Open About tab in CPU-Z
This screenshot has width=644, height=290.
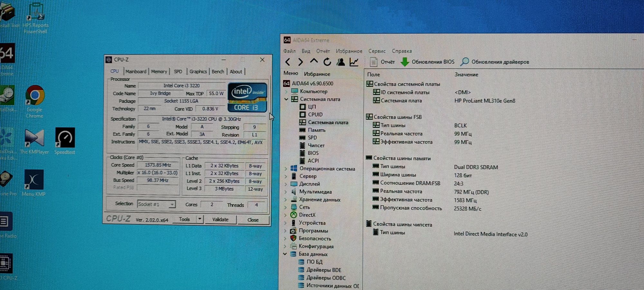pyautogui.click(x=236, y=72)
